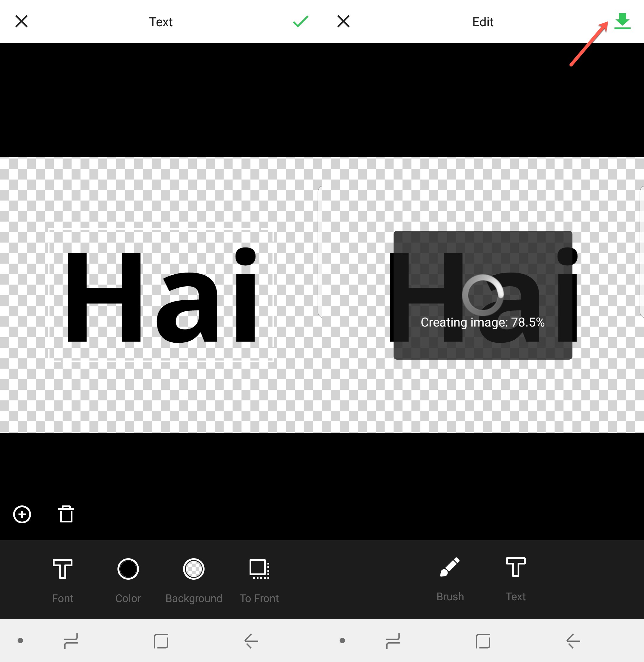Close the Edit screen with X
Screen dimensions: 644x662
[x=343, y=22]
